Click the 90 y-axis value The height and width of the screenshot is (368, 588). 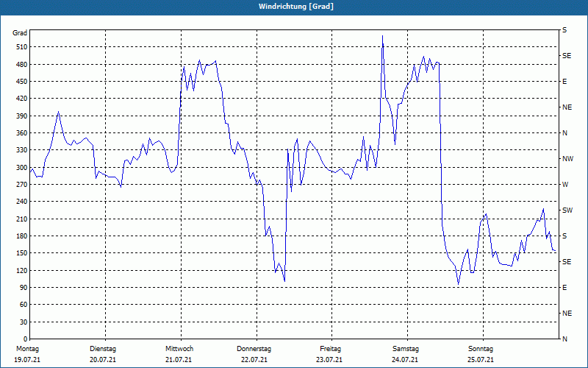pos(24,288)
